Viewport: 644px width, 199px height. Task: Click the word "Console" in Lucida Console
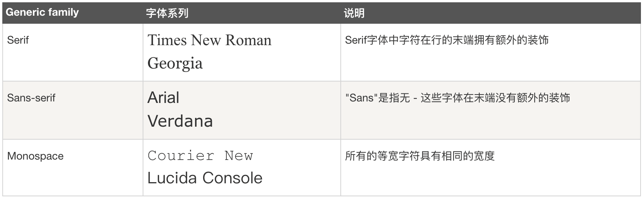232,178
